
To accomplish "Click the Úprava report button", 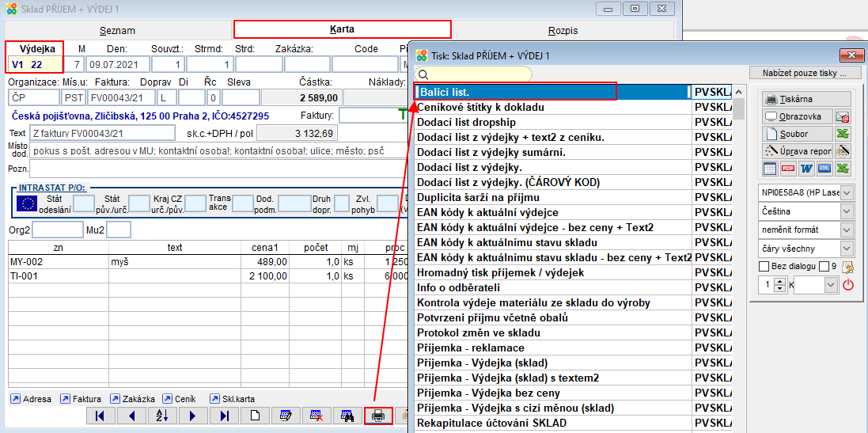I will pyautogui.click(x=797, y=150).
